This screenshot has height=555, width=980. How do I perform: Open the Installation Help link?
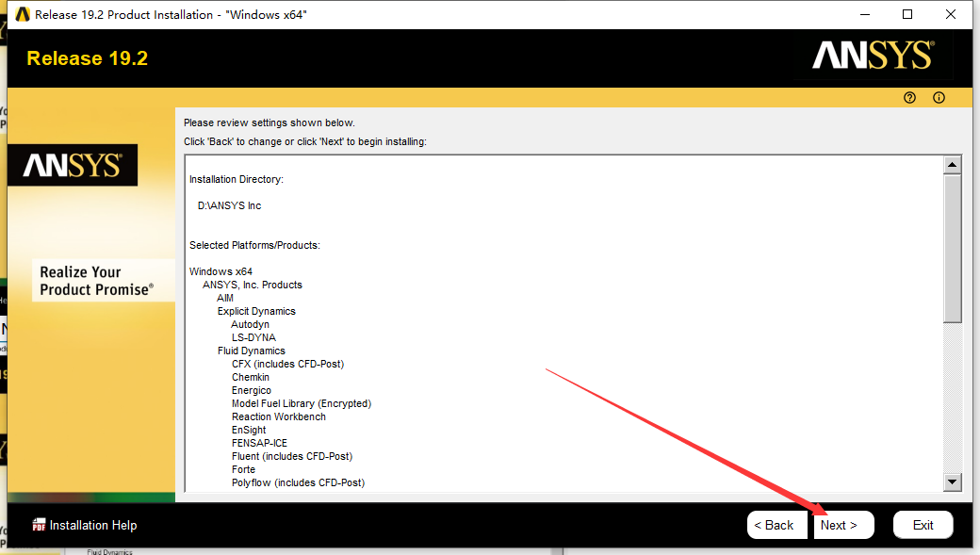(x=92, y=526)
